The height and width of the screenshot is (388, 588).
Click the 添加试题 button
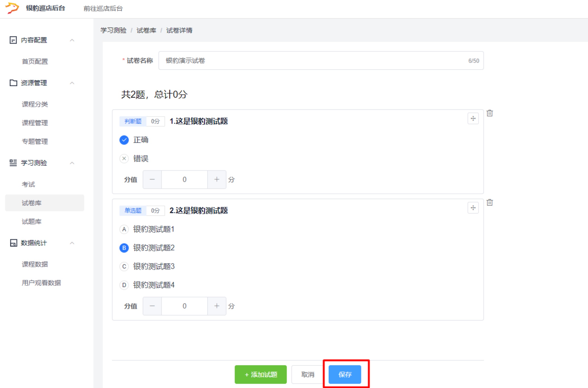[261, 374]
